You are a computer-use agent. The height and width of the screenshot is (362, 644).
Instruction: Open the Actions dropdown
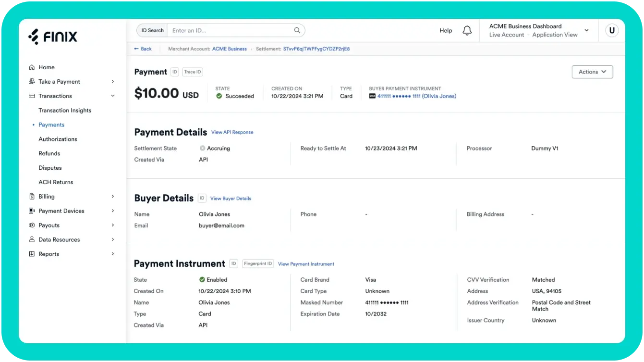click(592, 72)
